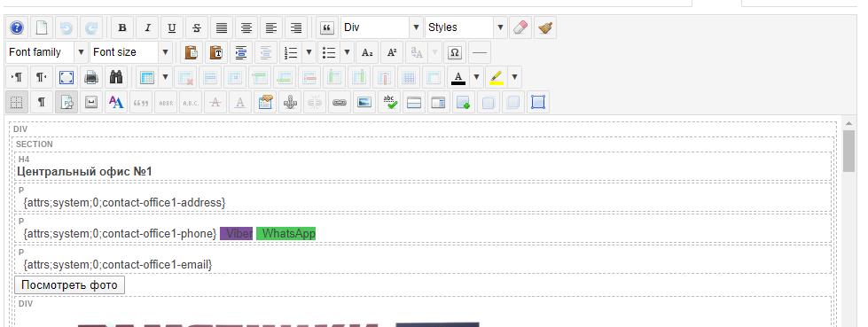Open the Find and Replace binoculars tool
The image size is (868, 327).
tap(115, 77)
